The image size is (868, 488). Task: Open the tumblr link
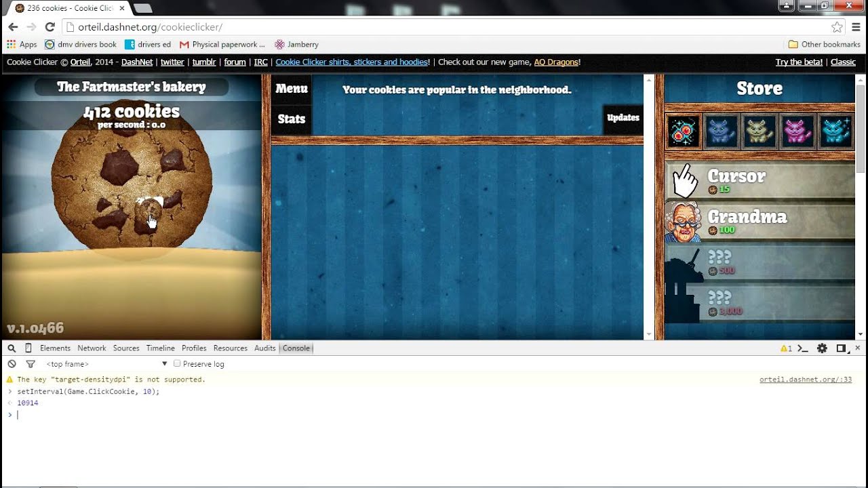(204, 62)
